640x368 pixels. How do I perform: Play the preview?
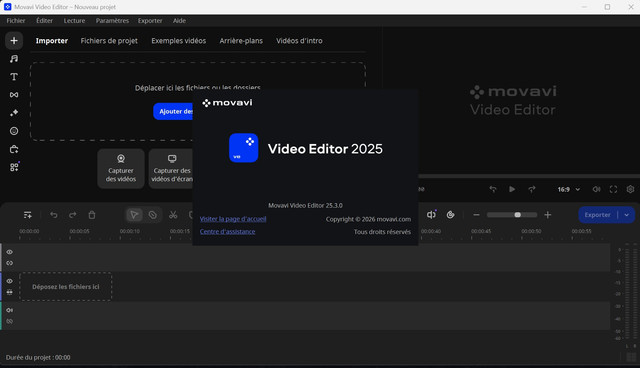coord(512,189)
